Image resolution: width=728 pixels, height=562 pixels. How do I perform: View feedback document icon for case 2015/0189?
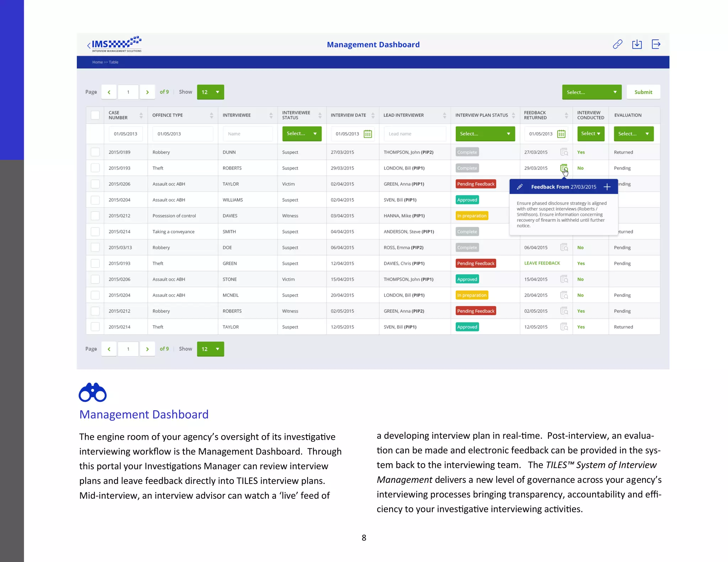[x=564, y=152]
